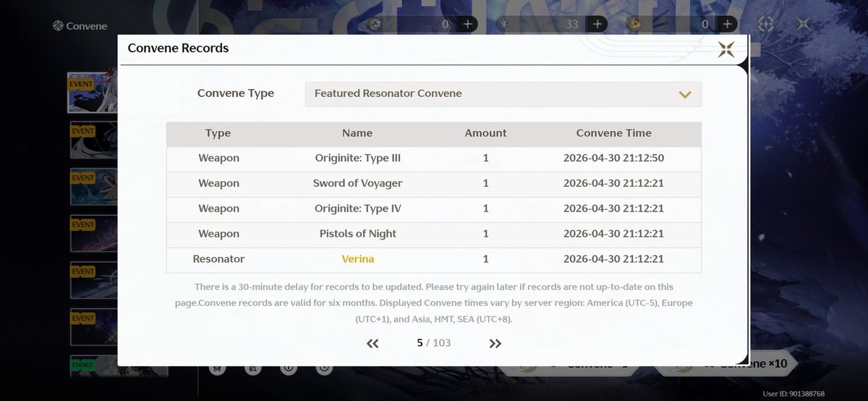
Task: Click the Originite: Type III name cell
Action: point(358,158)
